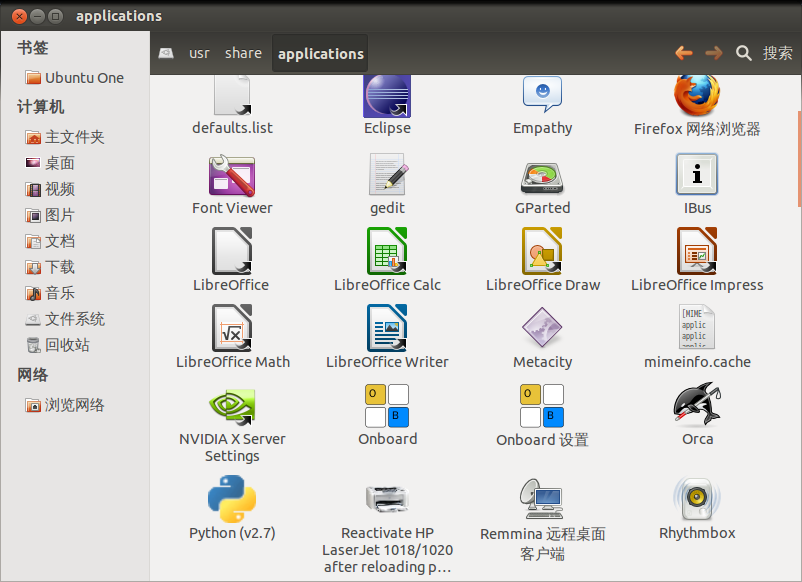
Task: Click the applications path bar button
Action: point(320,54)
